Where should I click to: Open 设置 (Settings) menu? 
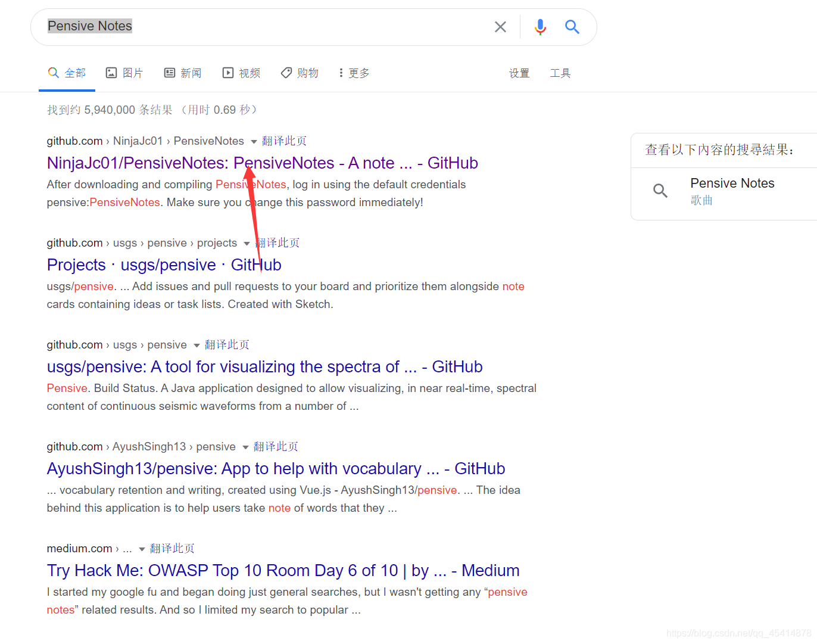(519, 73)
